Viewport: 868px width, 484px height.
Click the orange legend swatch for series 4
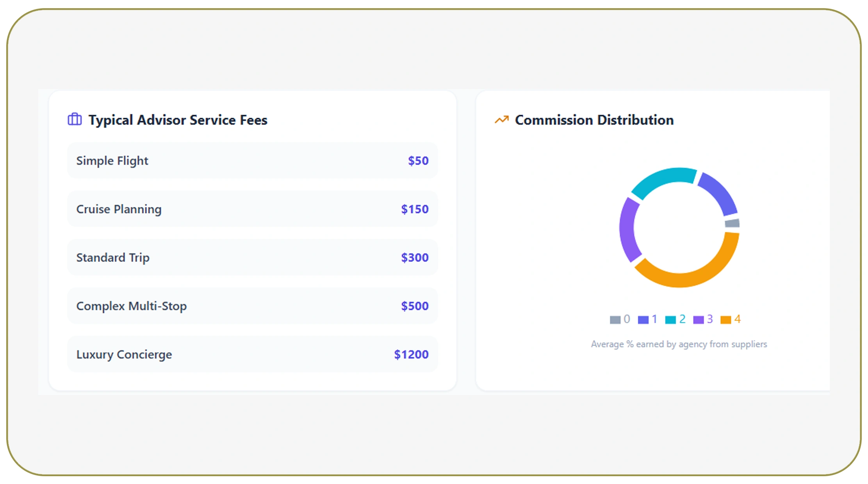725,319
